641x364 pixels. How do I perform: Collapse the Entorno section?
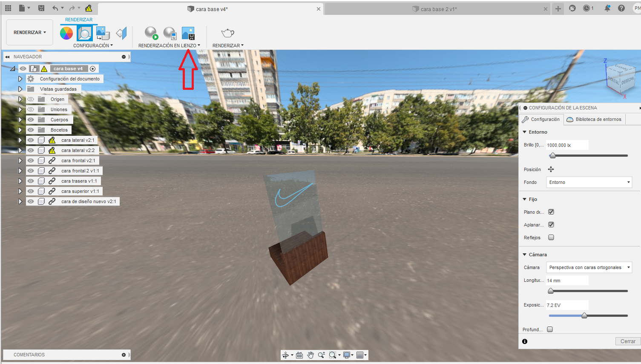tap(525, 132)
